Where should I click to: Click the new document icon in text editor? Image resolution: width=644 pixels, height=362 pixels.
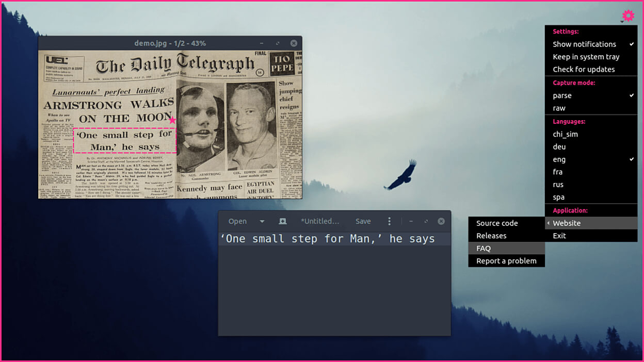click(282, 221)
